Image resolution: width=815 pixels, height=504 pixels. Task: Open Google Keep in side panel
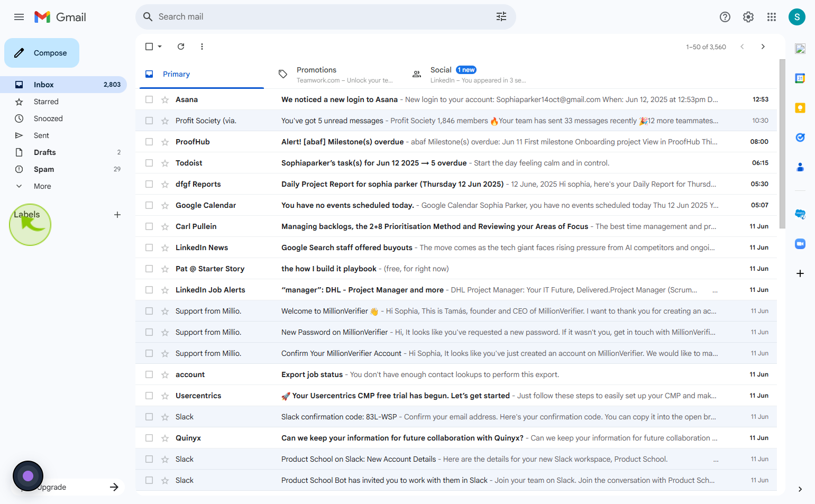800,108
